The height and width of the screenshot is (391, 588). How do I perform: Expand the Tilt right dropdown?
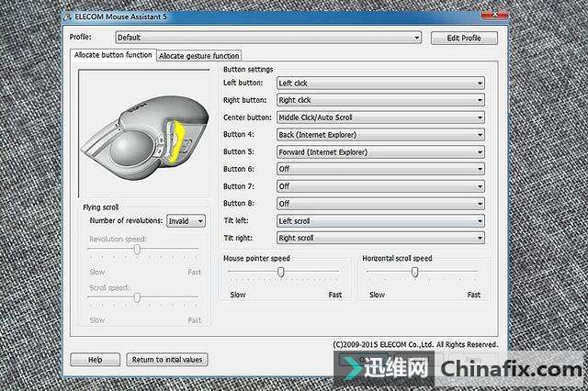380,238
